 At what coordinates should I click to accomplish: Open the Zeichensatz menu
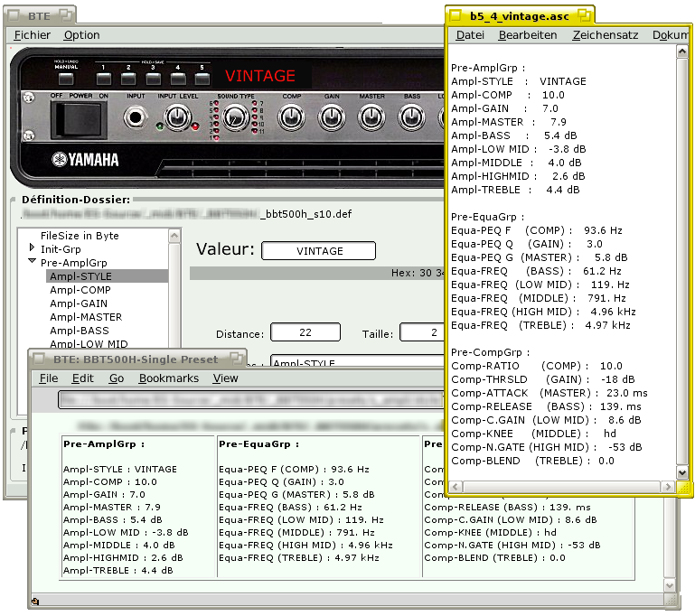[x=605, y=35]
